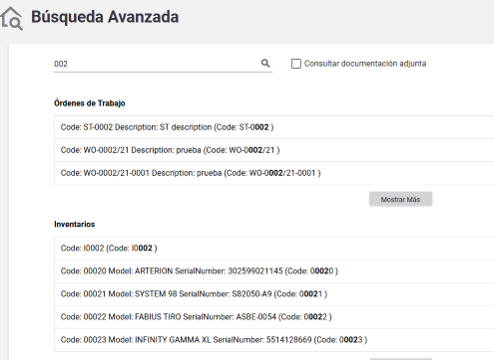
Task: Click Mostrar Más under Órdenes de Trabajo
Action: pyautogui.click(x=400, y=199)
